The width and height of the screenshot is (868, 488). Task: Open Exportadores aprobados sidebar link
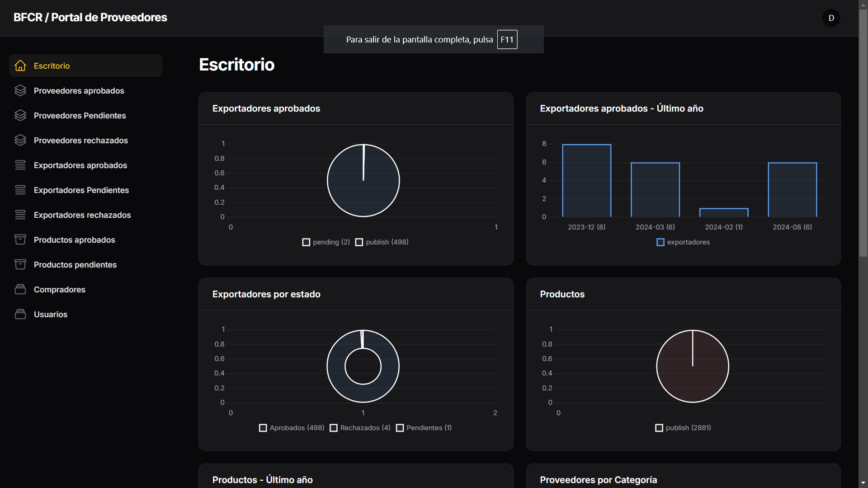[x=85, y=165]
